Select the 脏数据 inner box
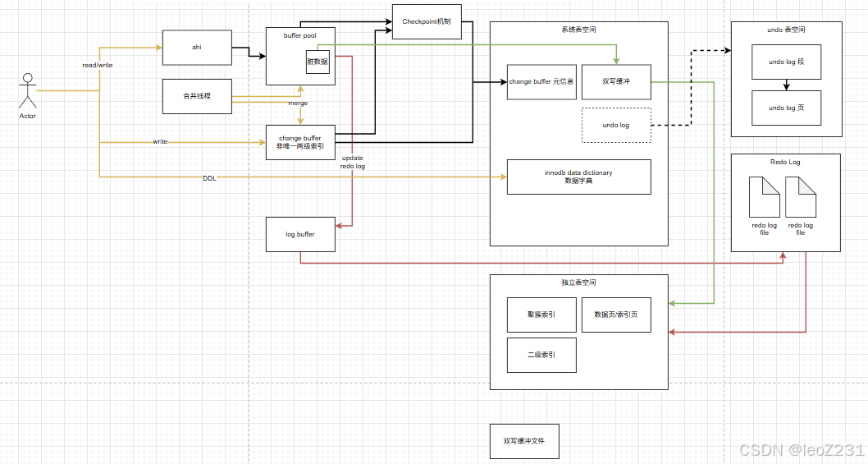868x464 pixels. point(318,62)
